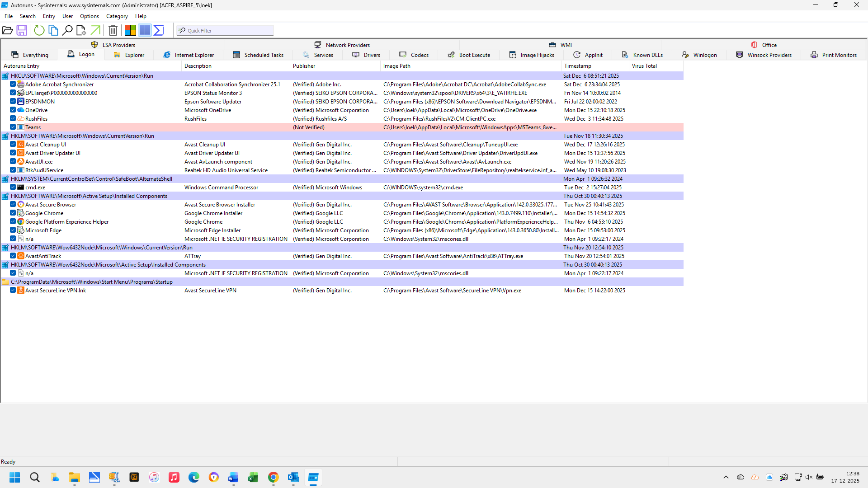Uncheck the Avast Cleanup UI entry

point(13,144)
